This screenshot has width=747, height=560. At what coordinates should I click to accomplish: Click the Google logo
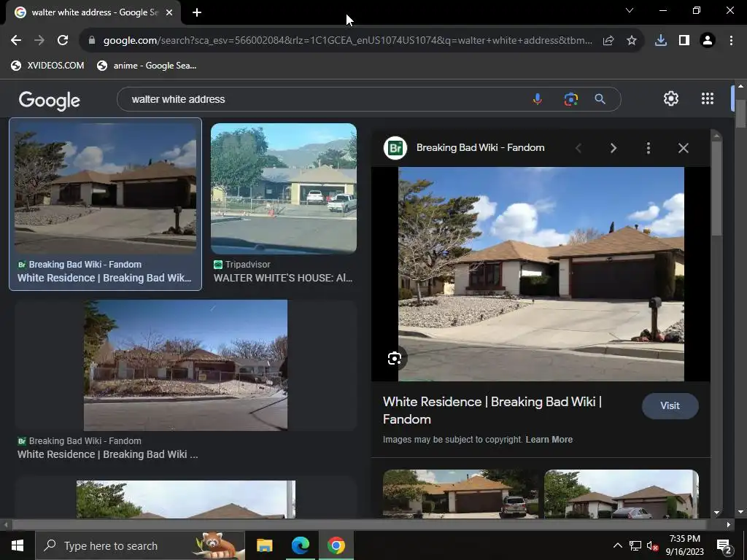(49, 100)
